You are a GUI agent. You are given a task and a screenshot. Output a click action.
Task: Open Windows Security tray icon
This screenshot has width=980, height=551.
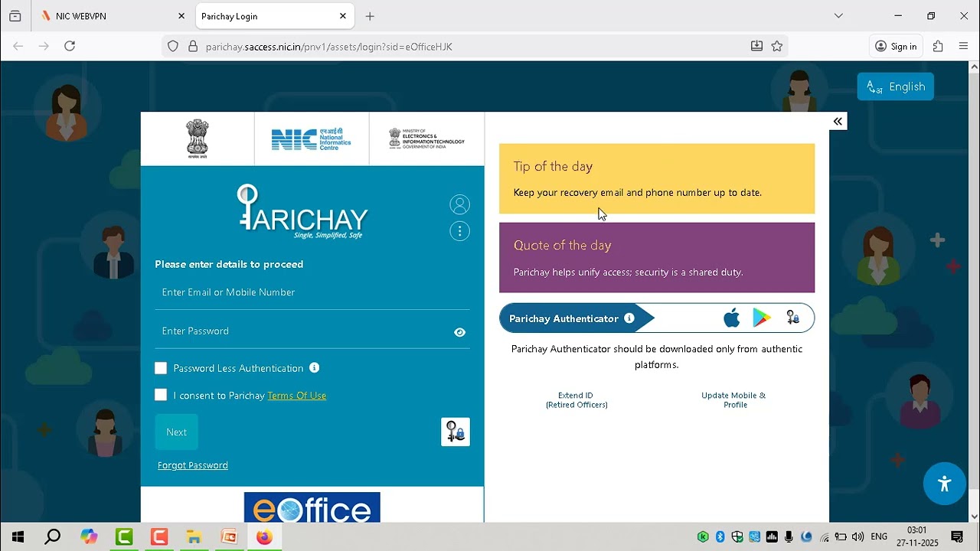pos(737,537)
